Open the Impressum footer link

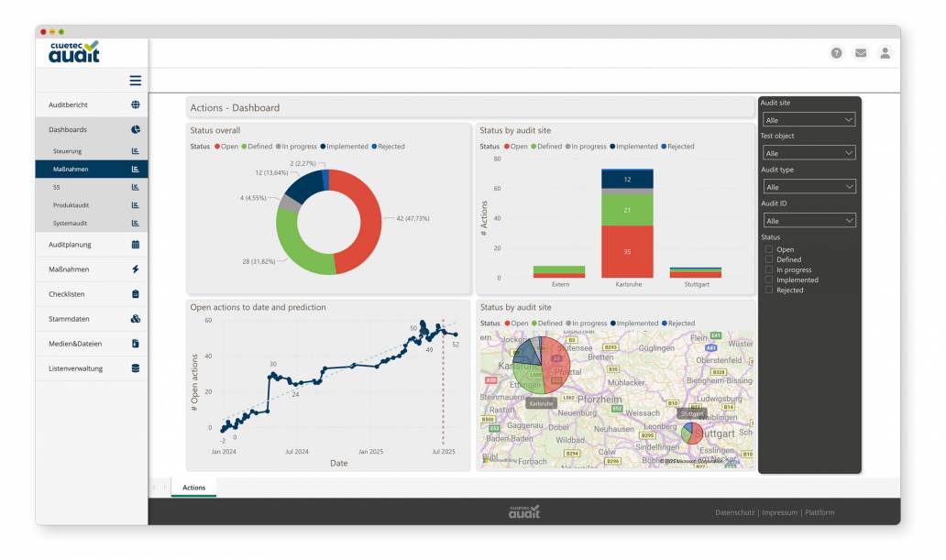pyautogui.click(x=779, y=512)
